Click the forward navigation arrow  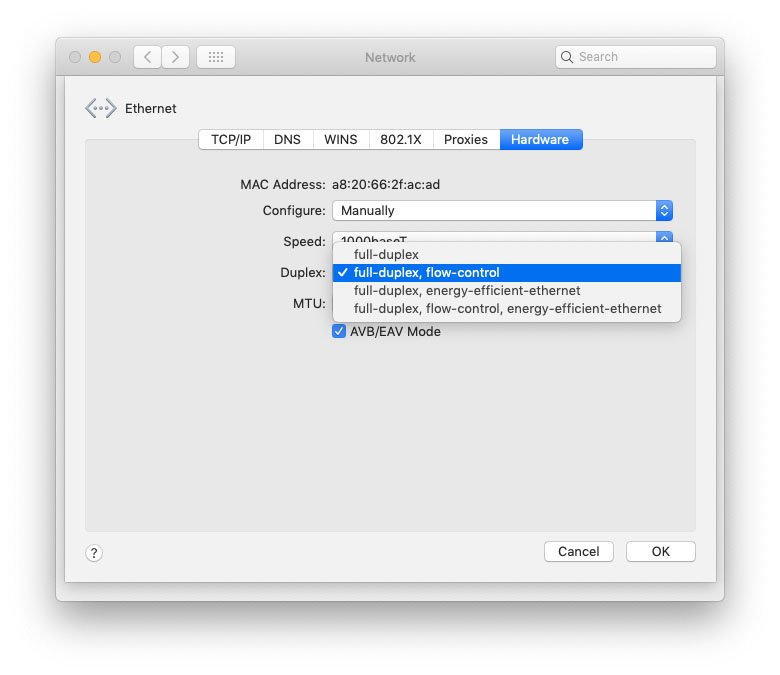click(176, 57)
